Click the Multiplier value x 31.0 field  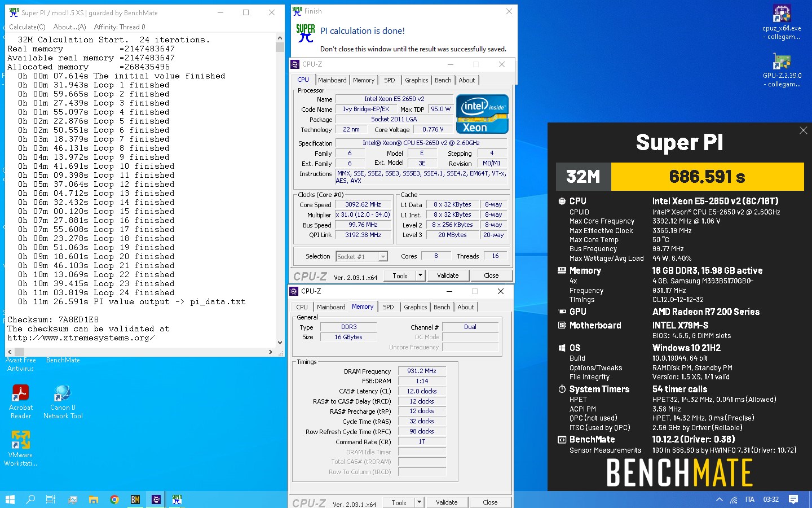click(363, 215)
